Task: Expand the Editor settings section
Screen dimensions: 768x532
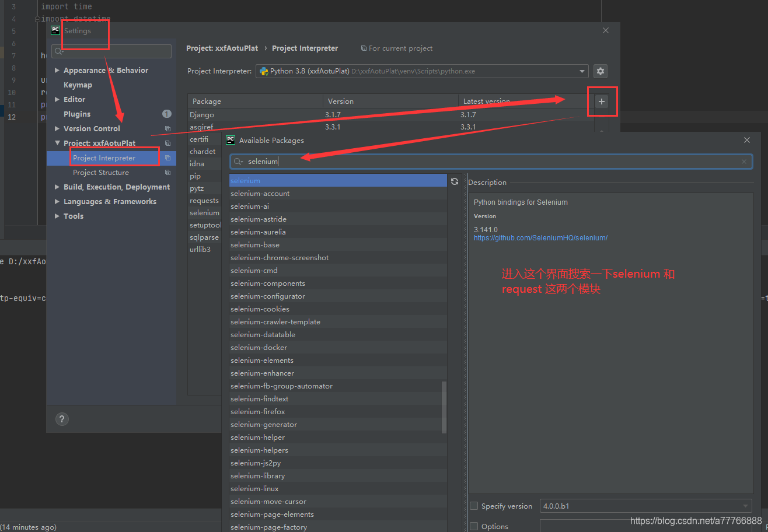Action: coord(57,99)
